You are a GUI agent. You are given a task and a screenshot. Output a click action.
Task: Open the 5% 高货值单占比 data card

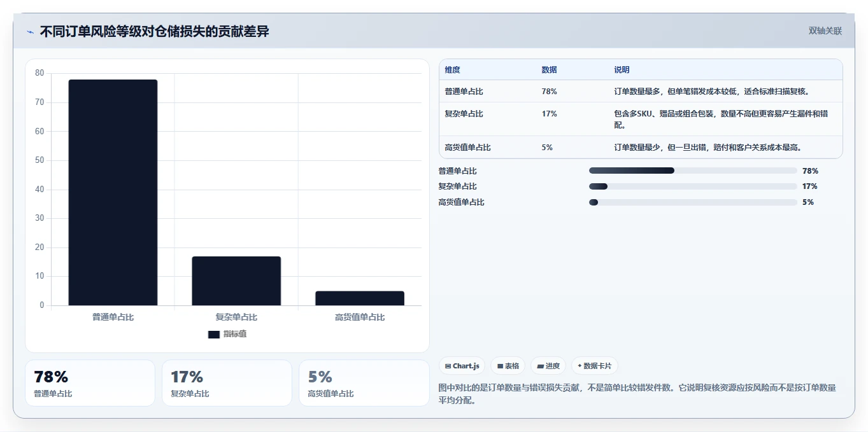tap(364, 383)
